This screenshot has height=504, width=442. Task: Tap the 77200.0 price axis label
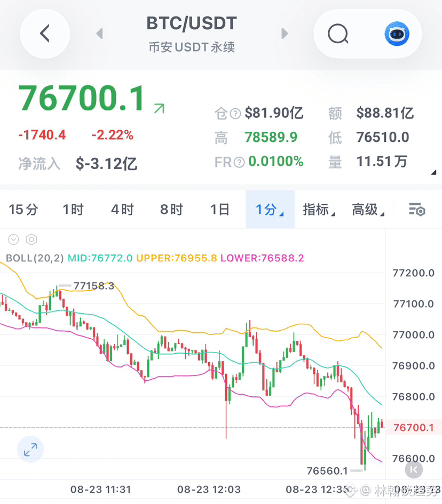tap(413, 273)
